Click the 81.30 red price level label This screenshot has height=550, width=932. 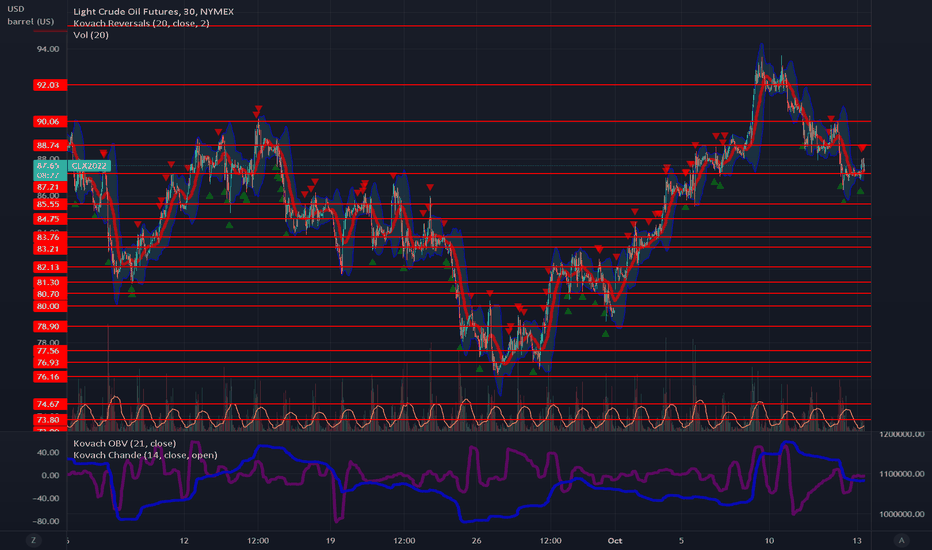50,282
